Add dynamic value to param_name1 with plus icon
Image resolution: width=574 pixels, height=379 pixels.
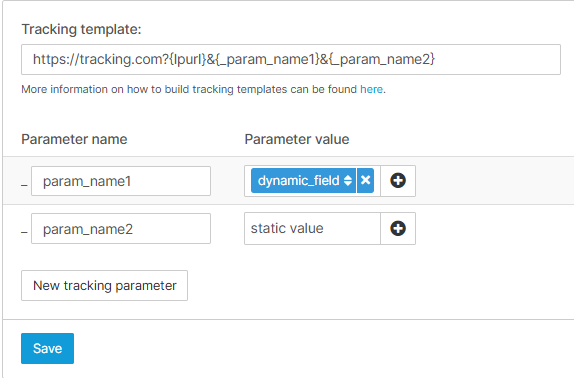[398, 181]
